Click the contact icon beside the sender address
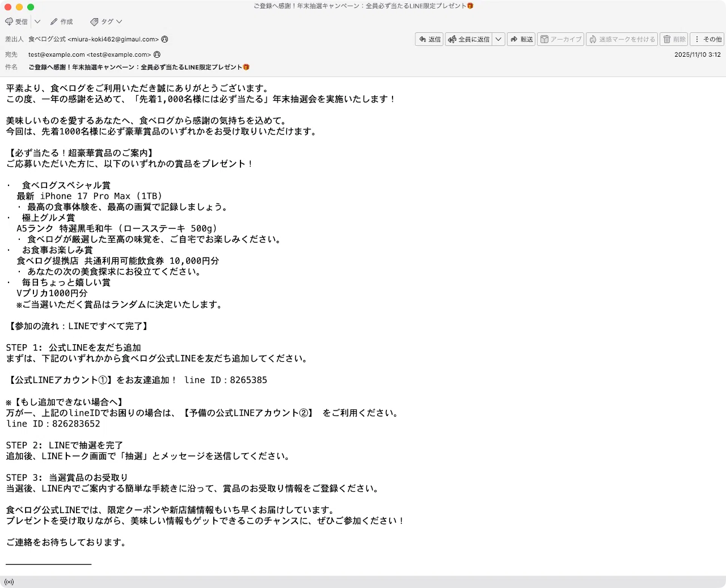The width and height of the screenshot is (726, 588). [164, 39]
